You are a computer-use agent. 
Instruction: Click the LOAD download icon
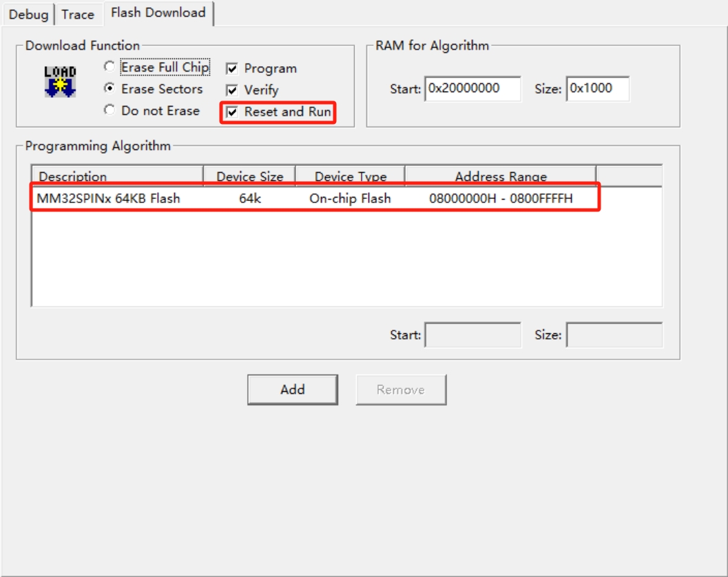tap(60, 81)
